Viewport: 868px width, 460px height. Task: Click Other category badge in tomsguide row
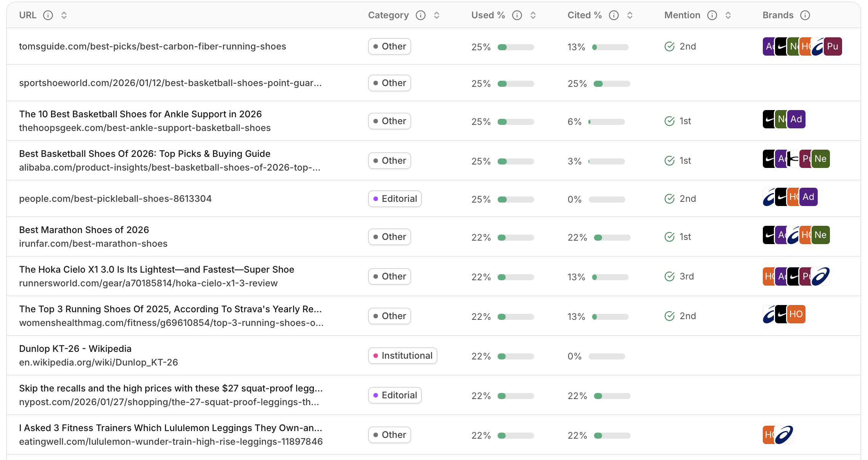pyautogui.click(x=389, y=46)
